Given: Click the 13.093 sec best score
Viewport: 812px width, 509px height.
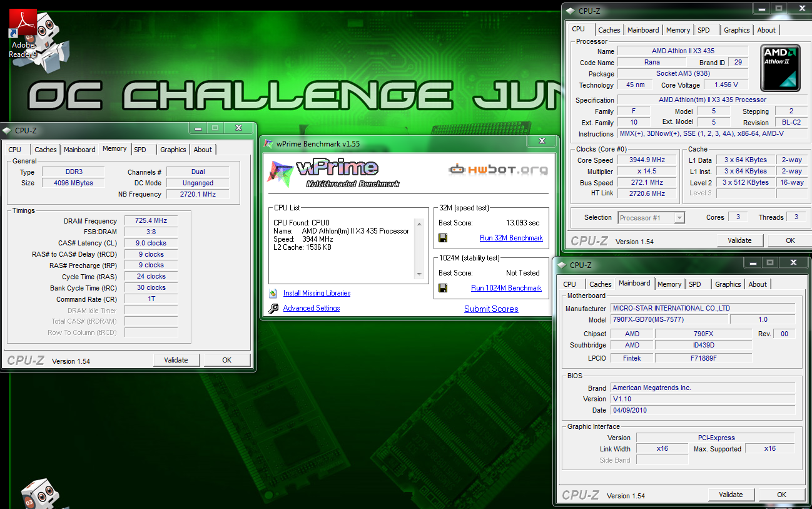Looking at the screenshot, I should coord(523,223).
